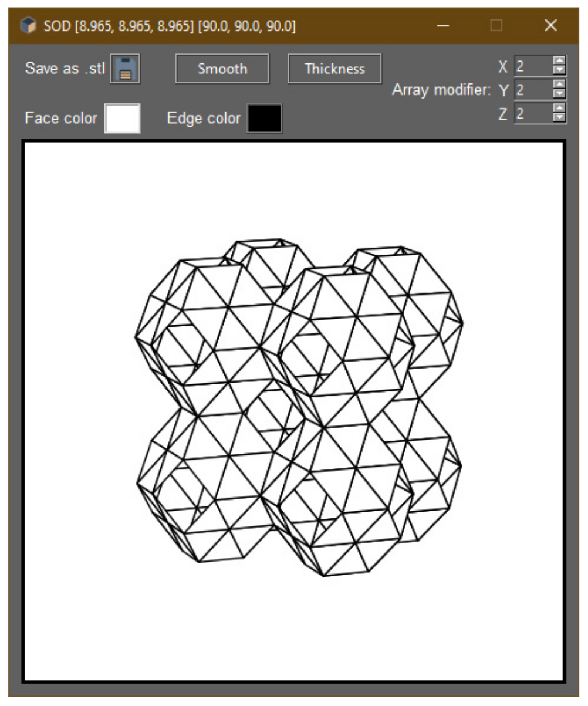
Task: Minimize the SOD window
Action: (x=444, y=26)
